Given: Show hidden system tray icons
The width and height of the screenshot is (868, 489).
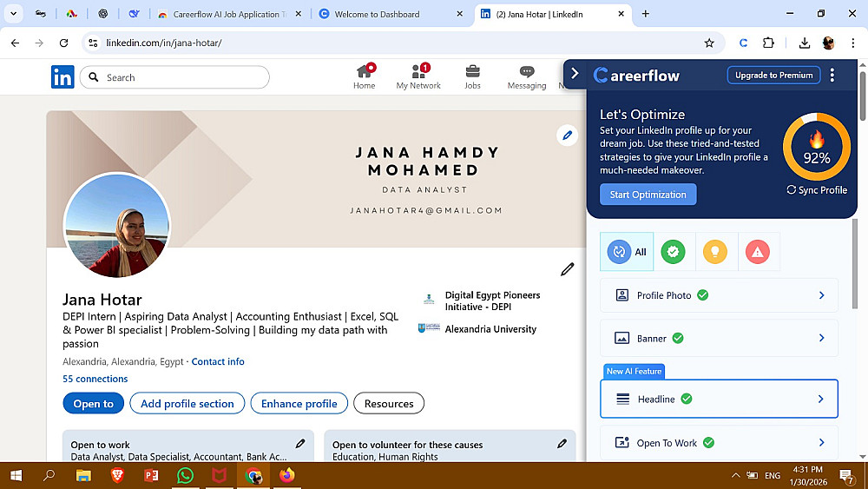Looking at the screenshot, I should [735, 475].
